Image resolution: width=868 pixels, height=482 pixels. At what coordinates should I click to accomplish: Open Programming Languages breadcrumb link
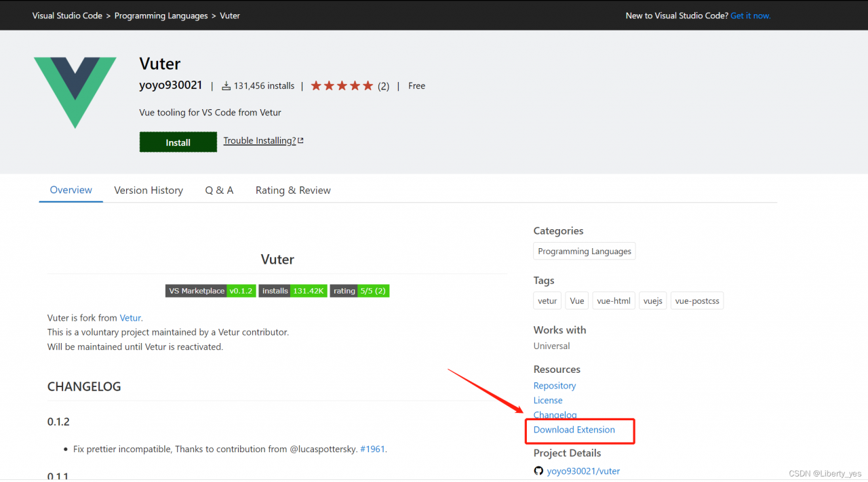pos(161,16)
